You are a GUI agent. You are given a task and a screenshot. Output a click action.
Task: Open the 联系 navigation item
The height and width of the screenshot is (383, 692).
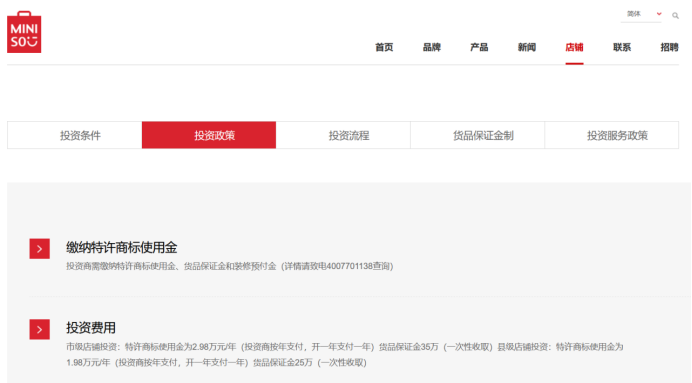[x=622, y=47]
